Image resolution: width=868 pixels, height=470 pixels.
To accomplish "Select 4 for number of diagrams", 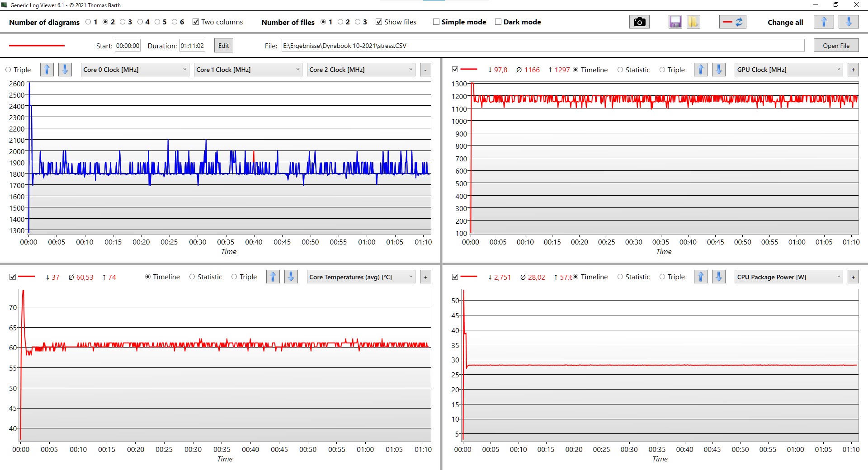I will pos(140,22).
